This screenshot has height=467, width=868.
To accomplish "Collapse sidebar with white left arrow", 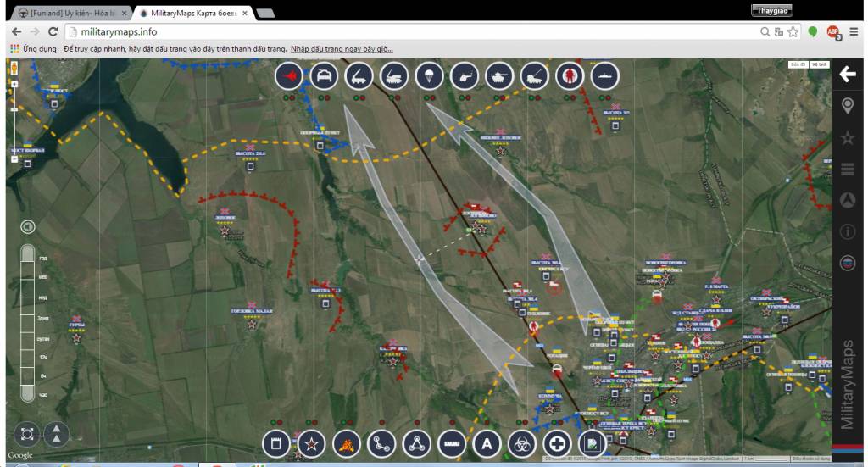I will (x=848, y=74).
